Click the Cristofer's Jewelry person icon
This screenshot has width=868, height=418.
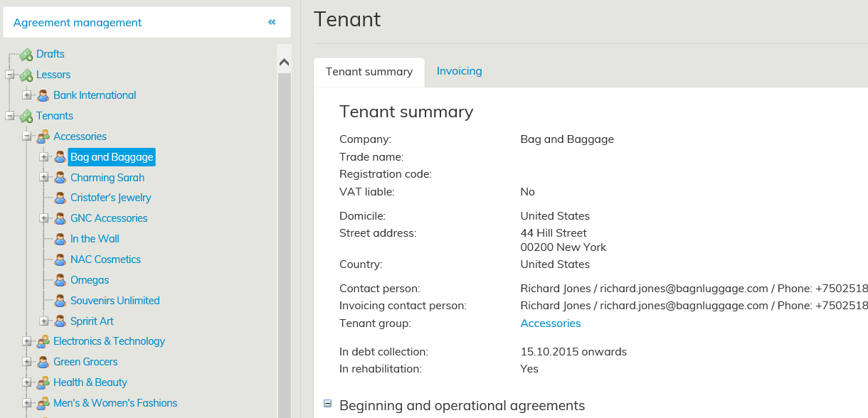[x=60, y=198]
